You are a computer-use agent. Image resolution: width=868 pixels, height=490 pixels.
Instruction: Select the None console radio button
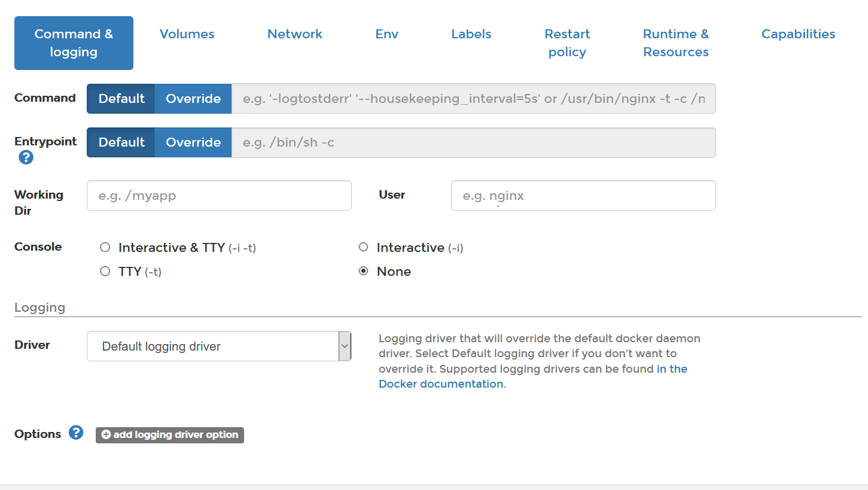pyautogui.click(x=363, y=272)
